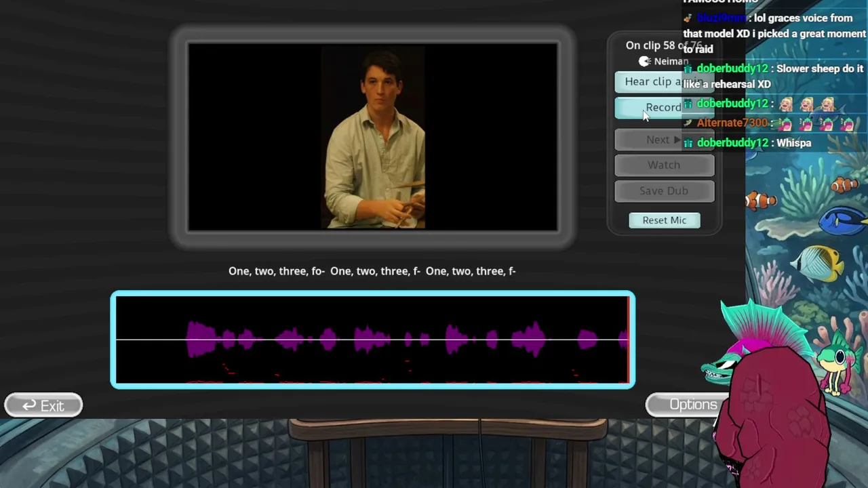
Task: Click the character icon beside Neiman
Action: (645, 62)
